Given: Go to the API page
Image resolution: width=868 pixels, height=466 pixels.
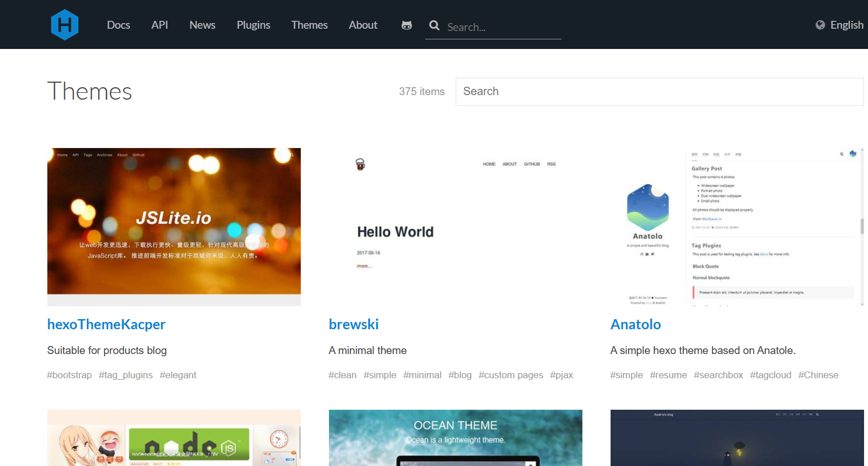Looking at the screenshot, I should click(159, 25).
